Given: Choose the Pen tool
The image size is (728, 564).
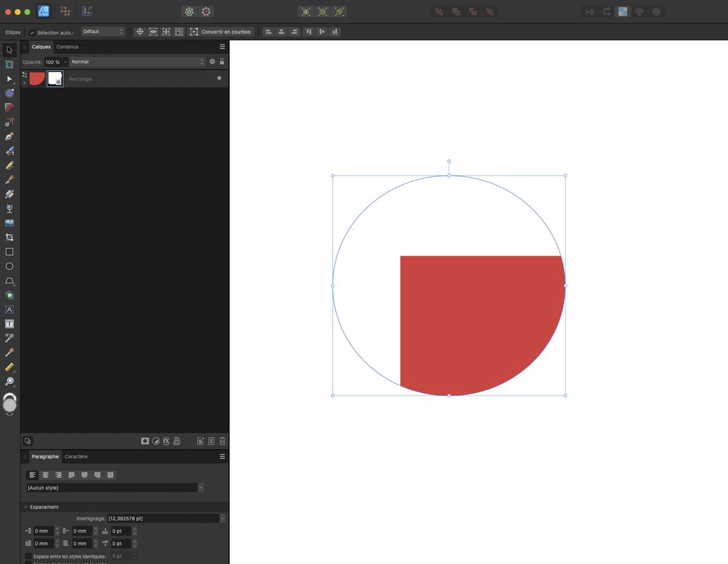Looking at the screenshot, I should click(x=9, y=136).
